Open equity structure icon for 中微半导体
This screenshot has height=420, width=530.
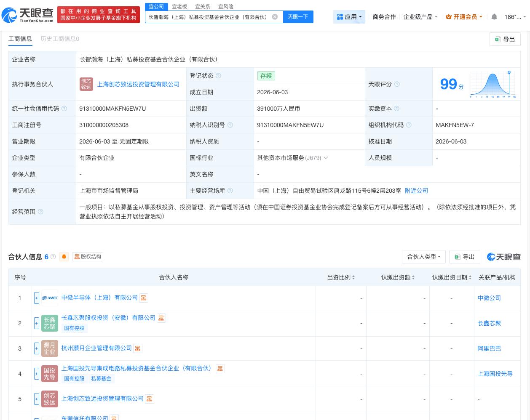[144, 298]
